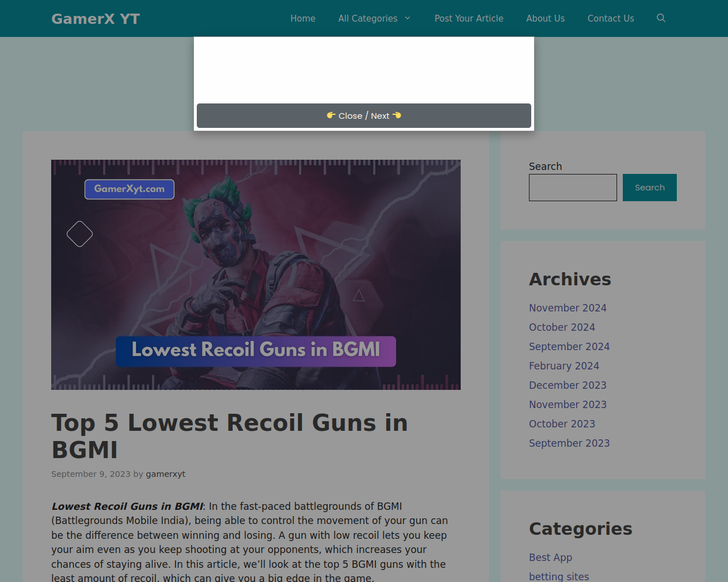Viewport: 728px width, 582px height.
Task: Click the gamerxyt author link
Action: pyautogui.click(x=166, y=474)
